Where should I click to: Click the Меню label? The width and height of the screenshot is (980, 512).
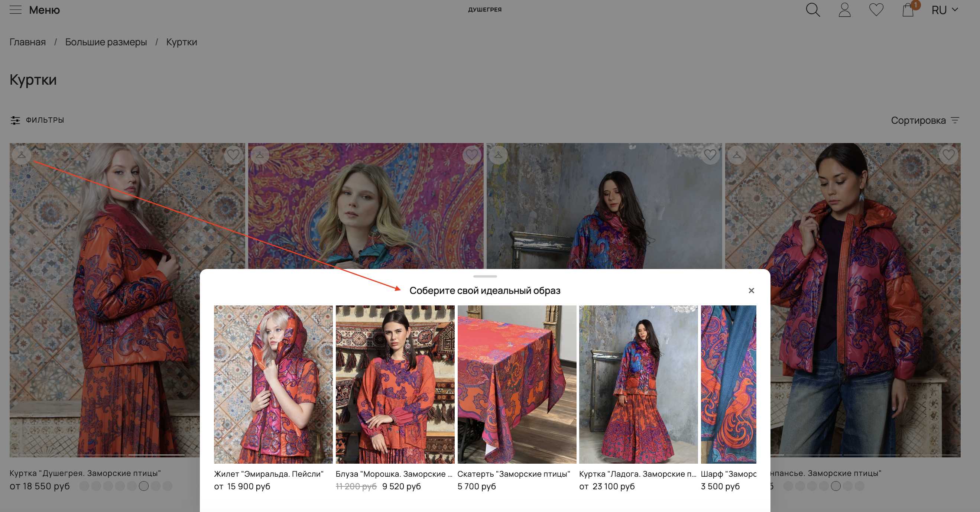pyautogui.click(x=45, y=10)
